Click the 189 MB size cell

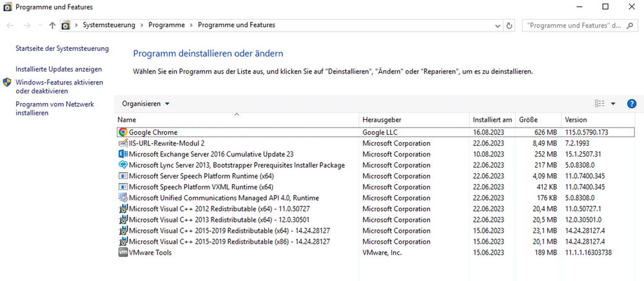coord(545,253)
